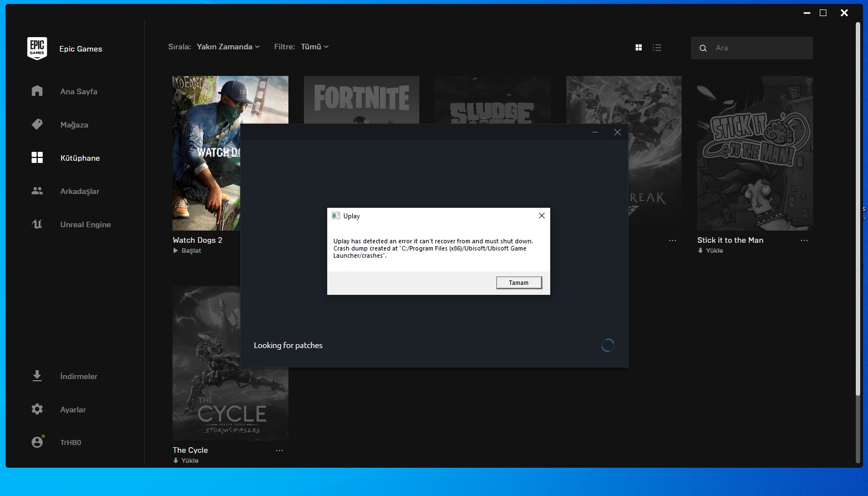Open the Fortnite cover thumbnail

point(362,100)
